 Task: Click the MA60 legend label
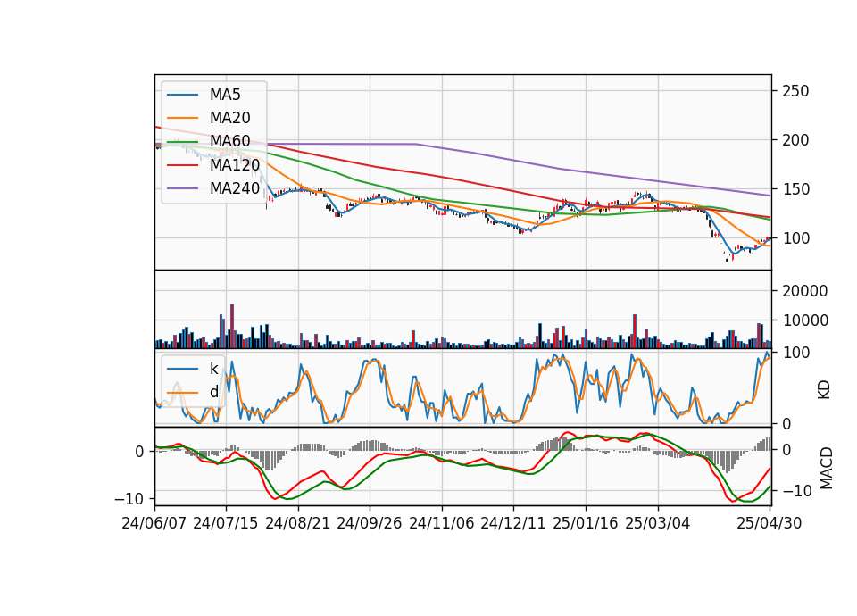[229, 141]
